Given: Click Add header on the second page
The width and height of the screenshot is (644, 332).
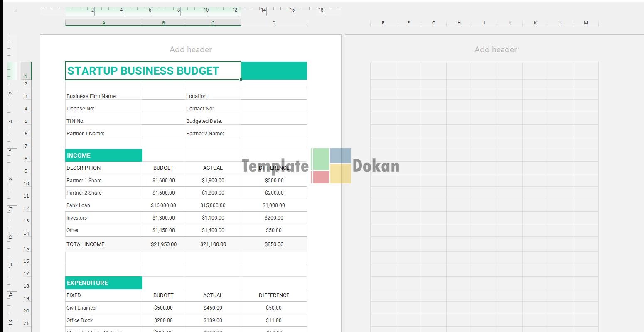Looking at the screenshot, I should coord(495,49).
